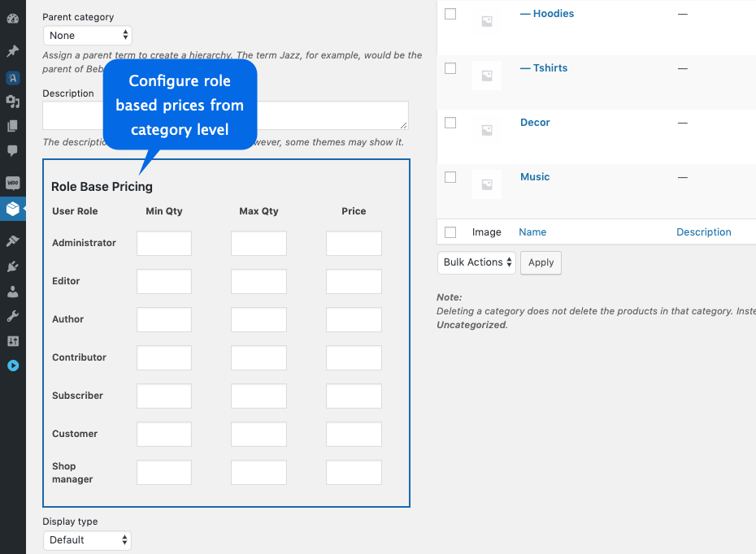Tick the Hoodies category checkbox
Image resolution: width=756 pixels, height=554 pixels.
coord(450,14)
